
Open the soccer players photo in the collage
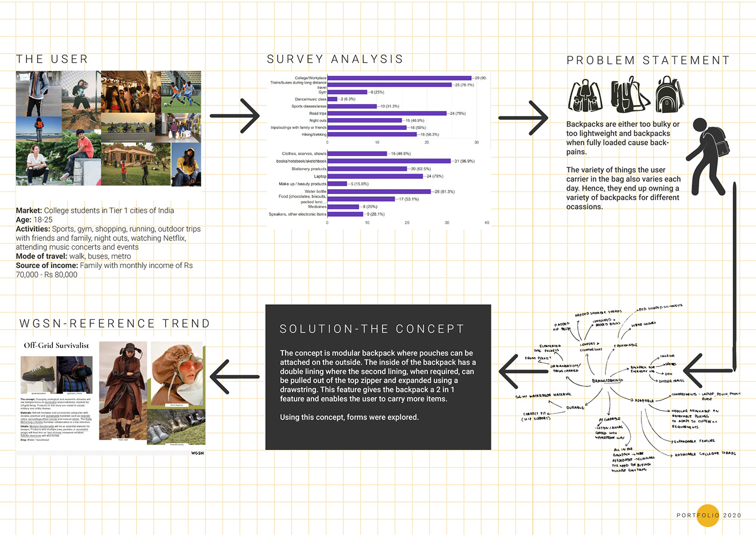[x=180, y=92]
